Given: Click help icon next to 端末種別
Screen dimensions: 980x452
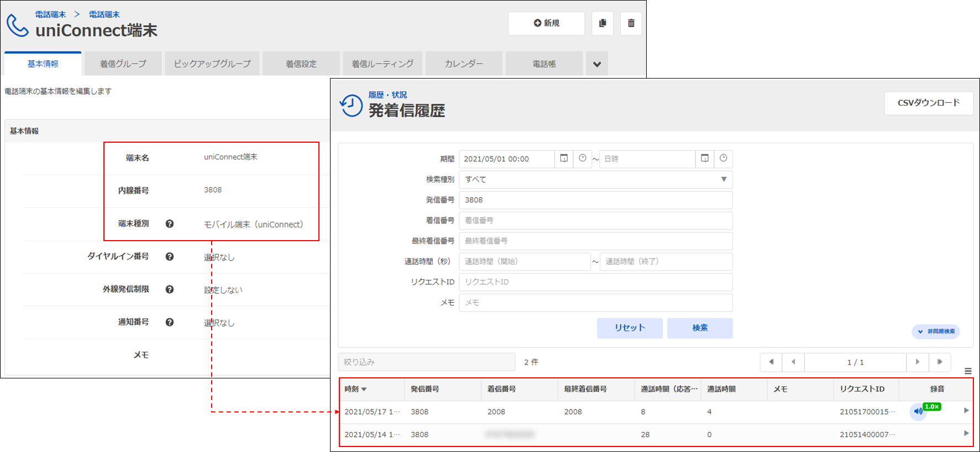Looking at the screenshot, I should point(170,224).
